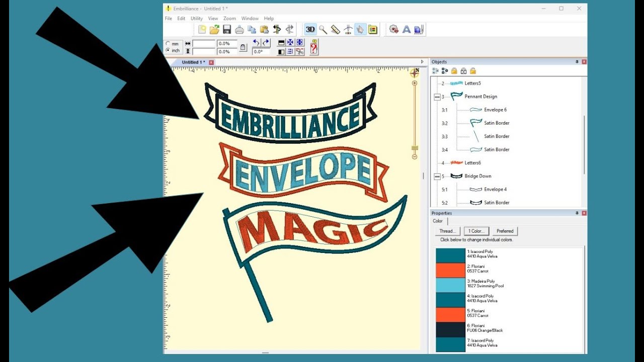Click the width percentage field
Screen dimensions: 644x362
[227, 44]
